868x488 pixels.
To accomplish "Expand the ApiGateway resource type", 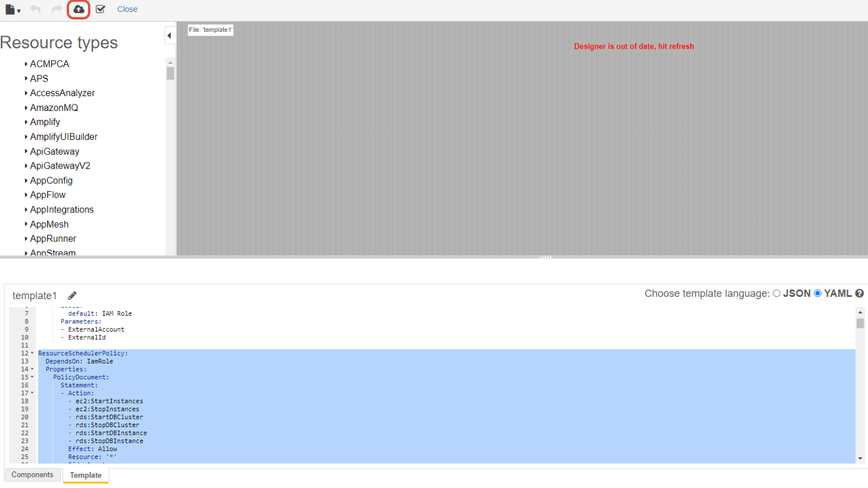I will (x=26, y=152).
